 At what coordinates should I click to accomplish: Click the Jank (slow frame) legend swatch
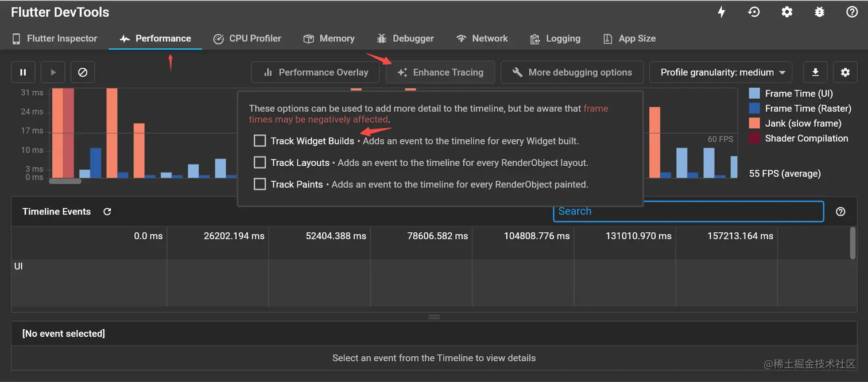[x=754, y=123]
